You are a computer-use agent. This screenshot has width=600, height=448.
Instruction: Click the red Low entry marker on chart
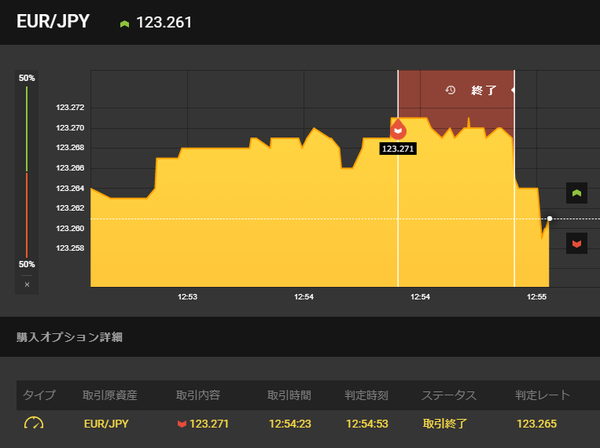(x=398, y=129)
